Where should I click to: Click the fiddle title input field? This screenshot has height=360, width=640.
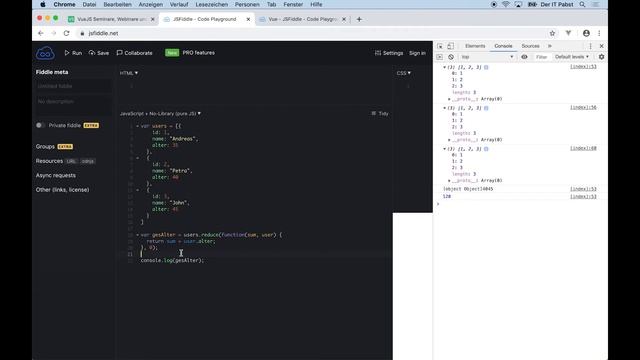(x=73, y=86)
